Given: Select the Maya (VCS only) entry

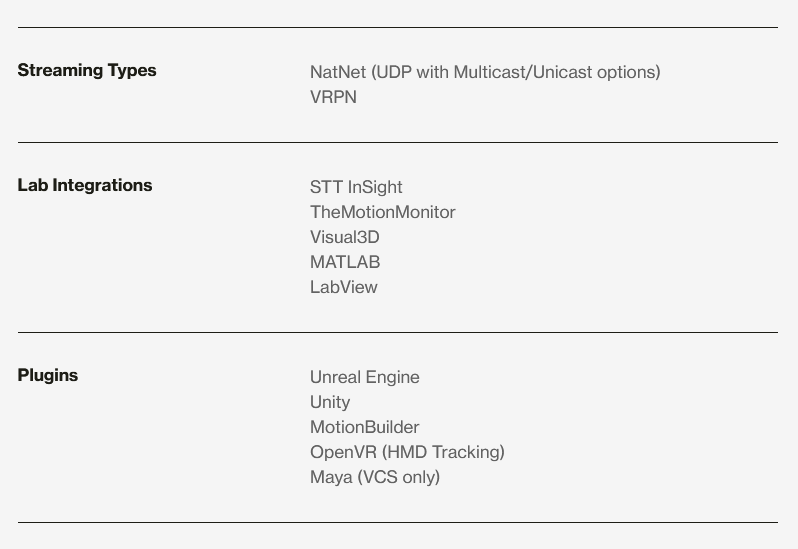Looking at the screenshot, I should click(375, 477).
